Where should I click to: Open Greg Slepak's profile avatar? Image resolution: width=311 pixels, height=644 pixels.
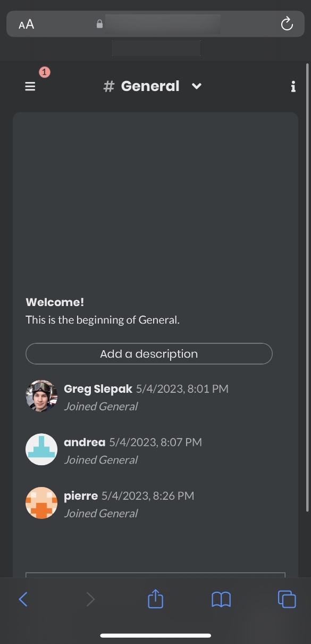pyautogui.click(x=41, y=396)
